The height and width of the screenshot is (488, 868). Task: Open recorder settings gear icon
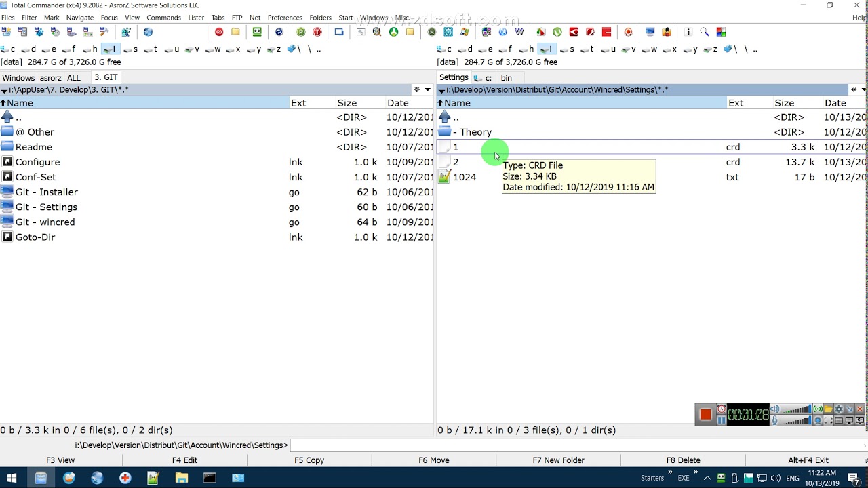[839, 409]
